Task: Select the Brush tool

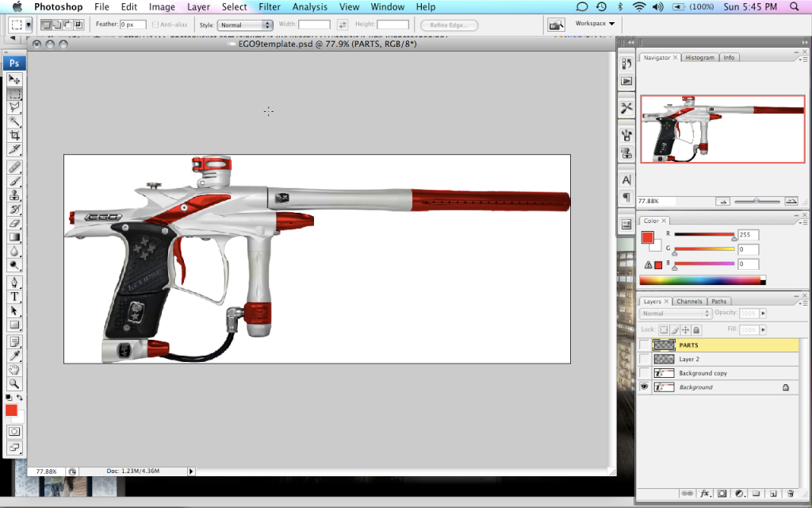Action: 14,181
